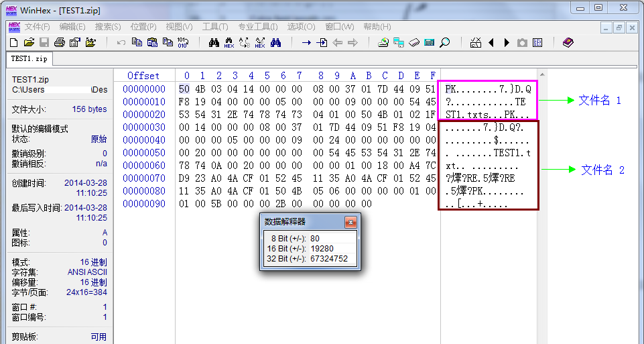The height and width of the screenshot is (344, 644).
Task: Open the file Properties icon
Action: [75, 42]
